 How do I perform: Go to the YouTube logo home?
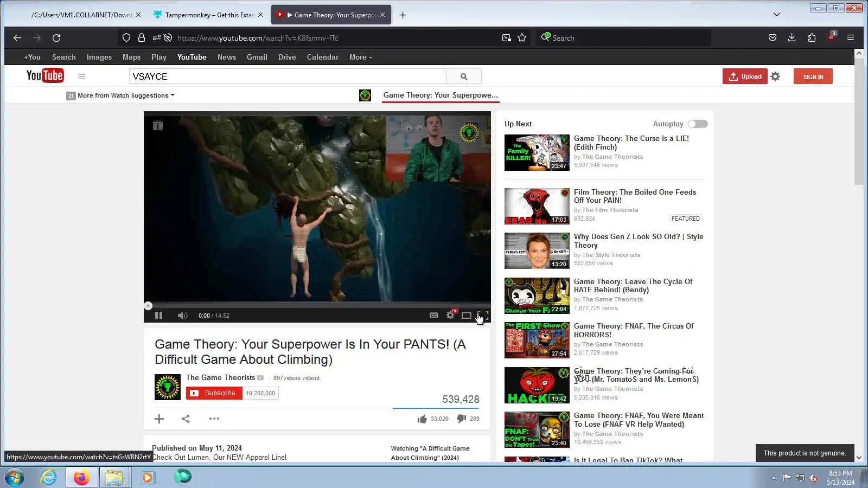45,76
